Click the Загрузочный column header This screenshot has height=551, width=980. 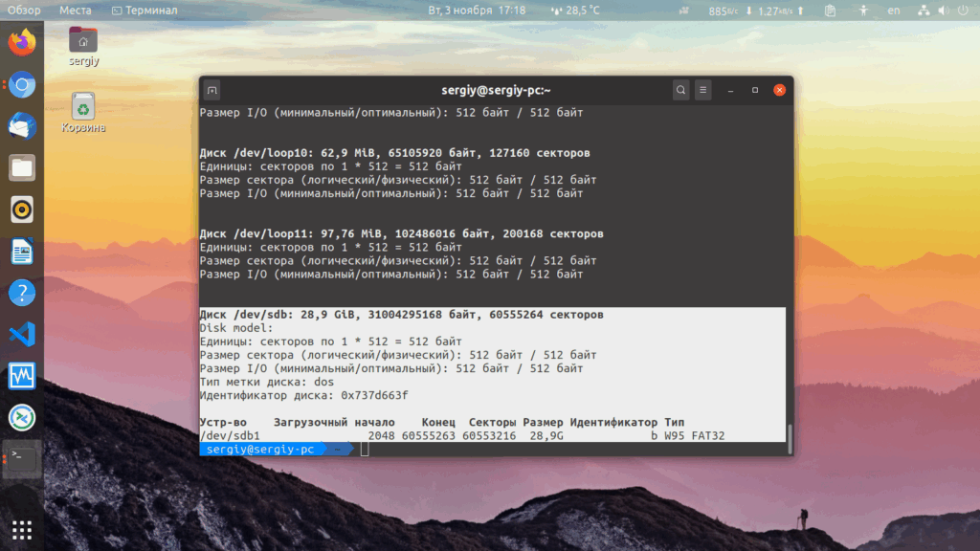(311, 422)
